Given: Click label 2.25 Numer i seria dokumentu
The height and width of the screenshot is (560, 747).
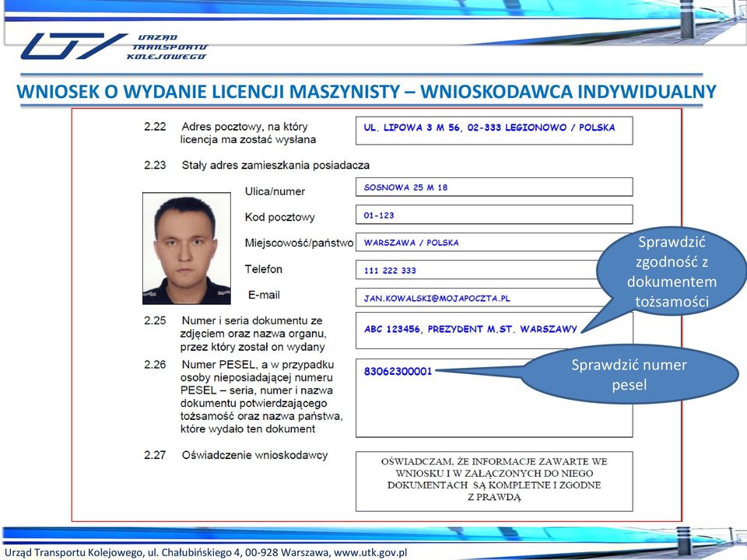Looking at the screenshot, I should click(x=235, y=334).
